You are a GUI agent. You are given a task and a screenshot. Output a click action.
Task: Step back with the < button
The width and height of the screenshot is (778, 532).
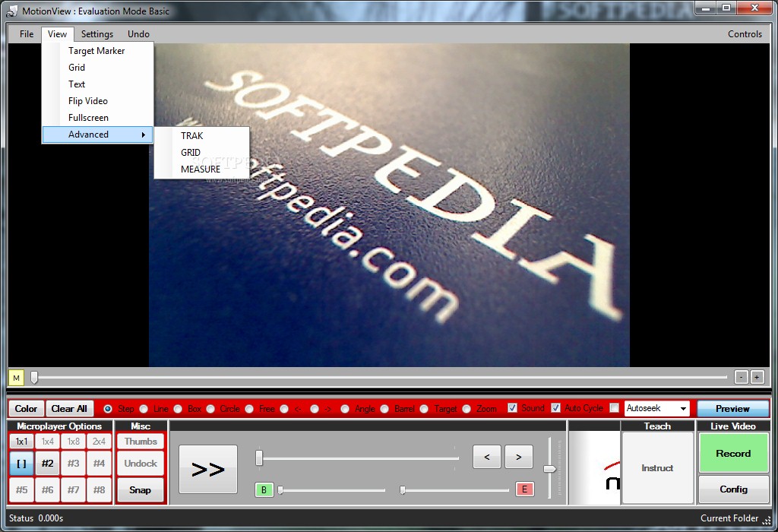487,457
